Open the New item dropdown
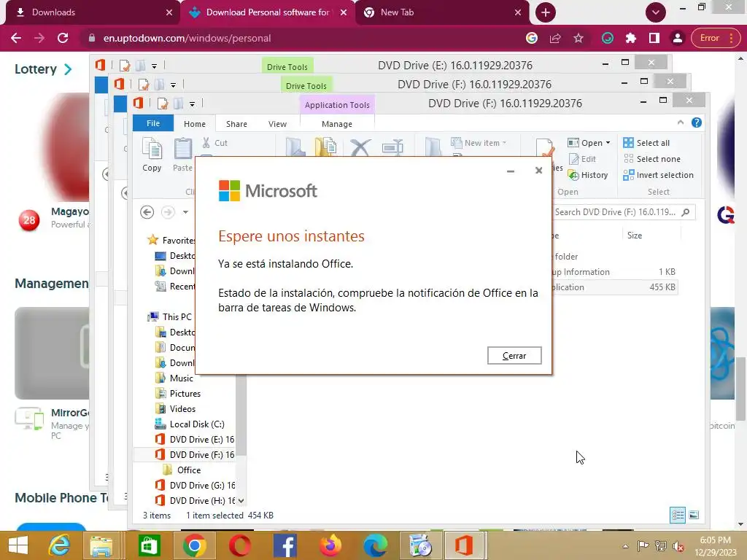 [479, 143]
